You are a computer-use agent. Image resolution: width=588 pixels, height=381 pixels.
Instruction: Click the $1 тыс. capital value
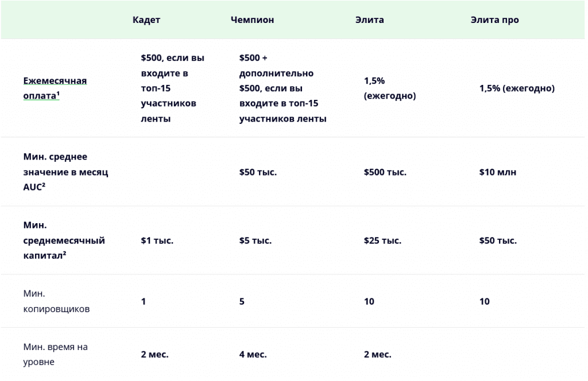coord(157,240)
